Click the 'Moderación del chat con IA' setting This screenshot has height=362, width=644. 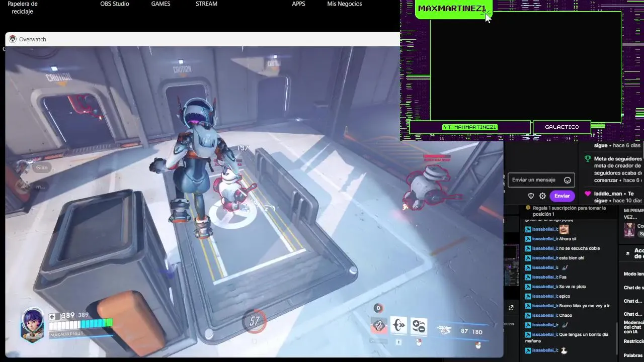pyautogui.click(x=633, y=327)
